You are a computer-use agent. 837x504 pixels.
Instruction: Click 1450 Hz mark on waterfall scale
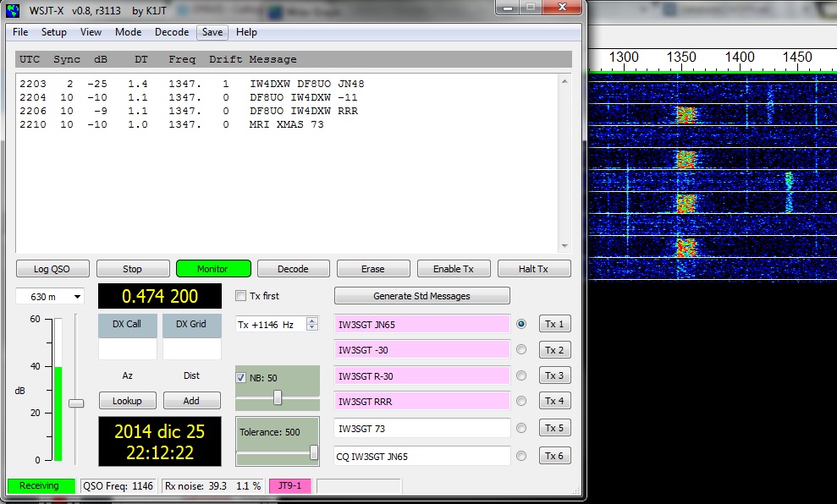coord(797,57)
